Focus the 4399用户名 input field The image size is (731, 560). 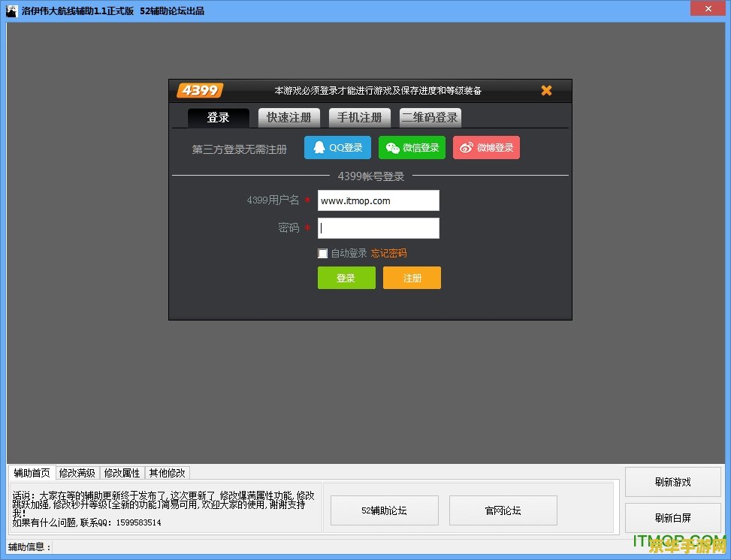379,200
